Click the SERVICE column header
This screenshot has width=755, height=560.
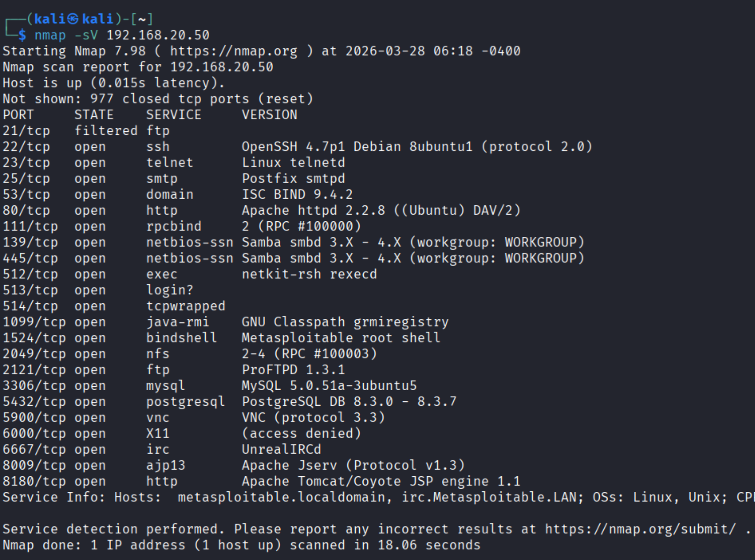173,115
